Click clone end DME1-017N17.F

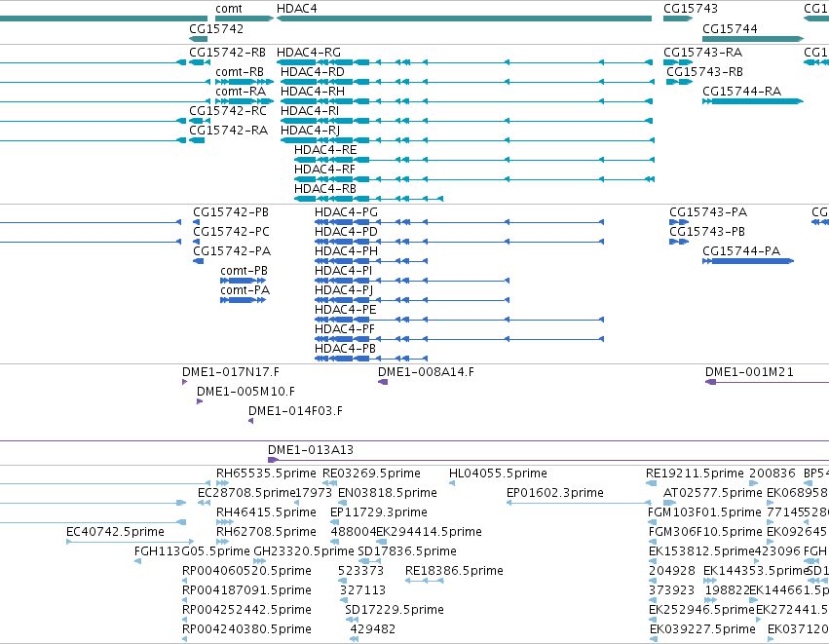point(184,382)
